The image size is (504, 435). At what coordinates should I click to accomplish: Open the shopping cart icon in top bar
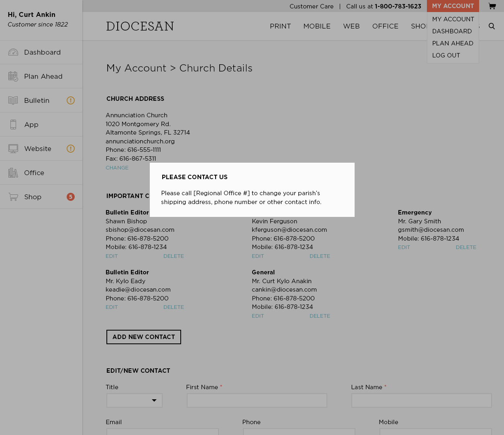(x=492, y=6)
